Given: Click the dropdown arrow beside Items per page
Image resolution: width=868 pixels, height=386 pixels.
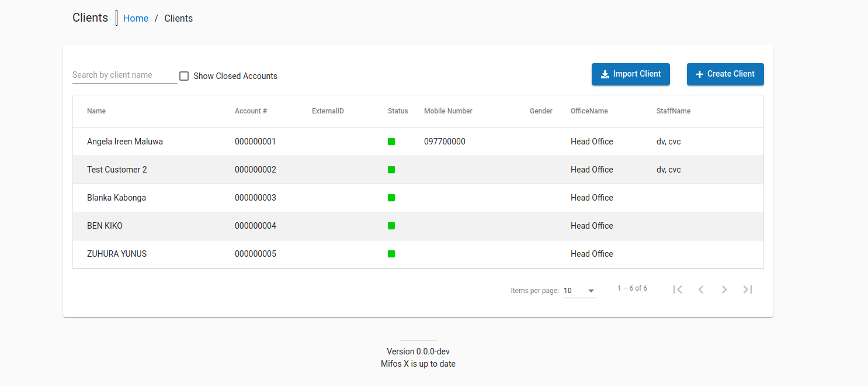Looking at the screenshot, I should (x=591, y=291).
